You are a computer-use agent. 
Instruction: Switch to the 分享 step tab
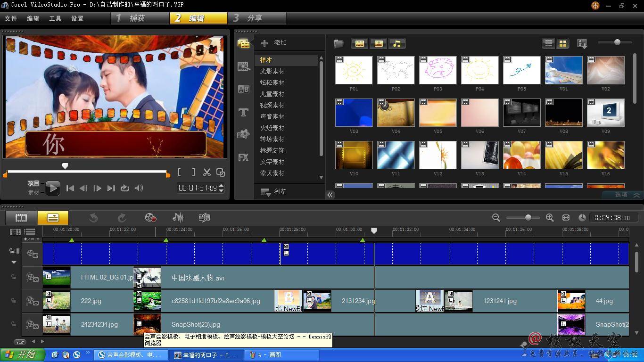click(257, 18)
